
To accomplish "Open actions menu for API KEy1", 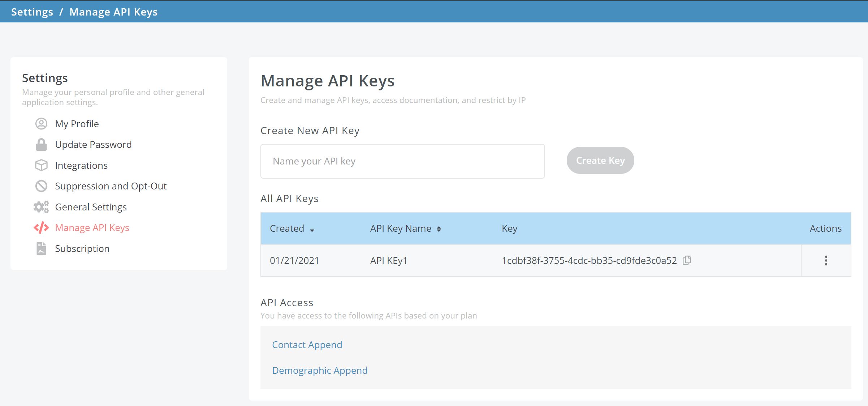I will 826,260.
